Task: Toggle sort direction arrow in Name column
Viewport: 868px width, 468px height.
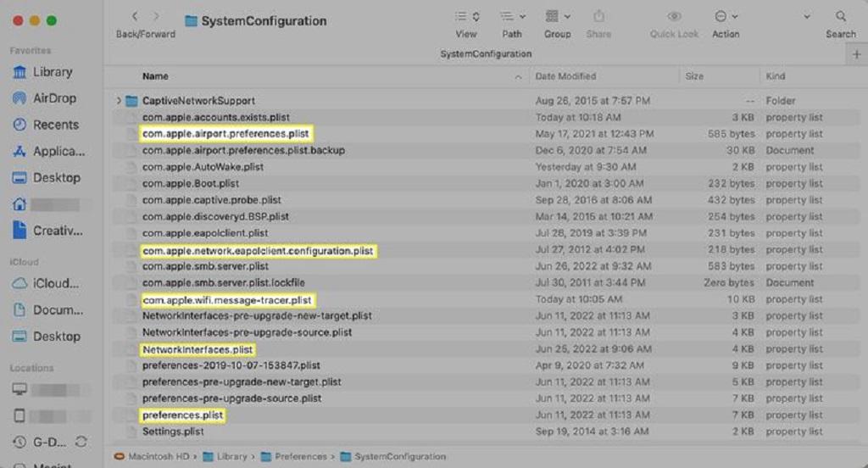Action: [x=518, y=77]
